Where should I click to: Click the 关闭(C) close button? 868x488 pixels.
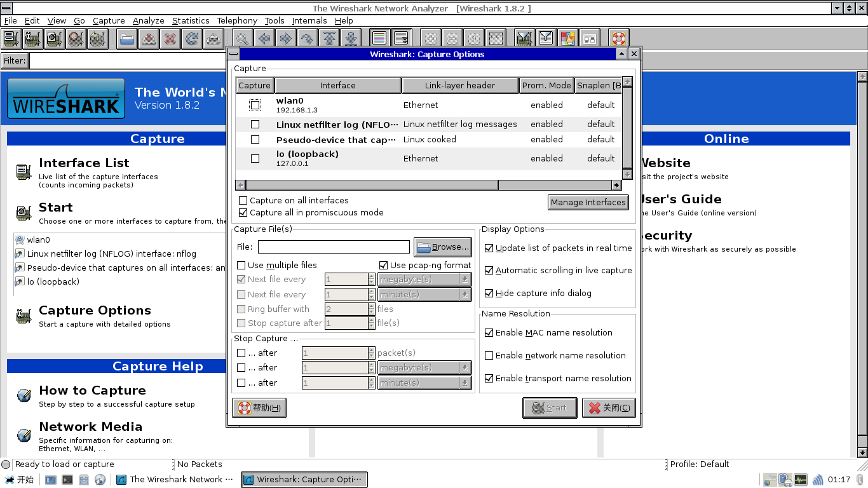pyautogui.click(x=609, y=408)
